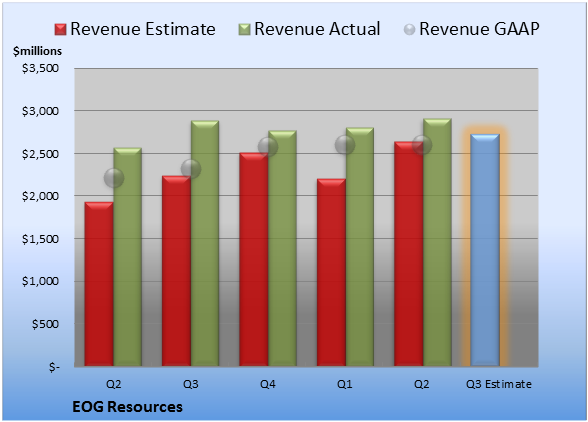The height and width of the screenshot is (422, 588).
Task: Click the gray GAAP sphere above Q4
Action: coord(268,147)
